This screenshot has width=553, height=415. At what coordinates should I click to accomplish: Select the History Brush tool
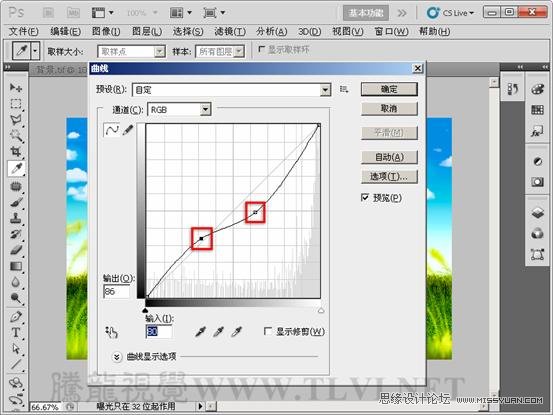click(x=16, y=234)
